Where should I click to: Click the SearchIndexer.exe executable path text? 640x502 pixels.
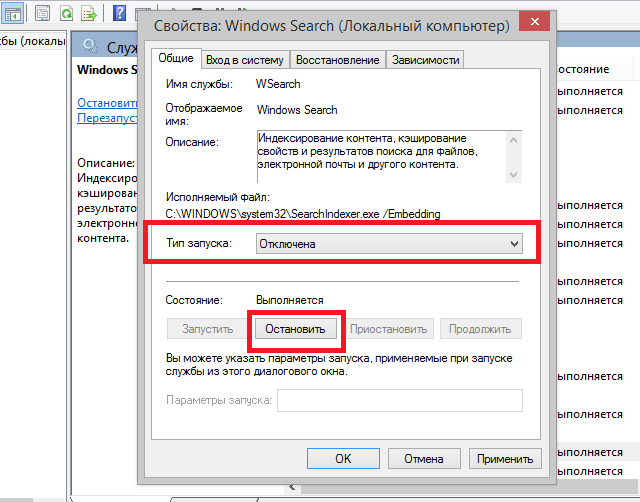(303, 214)
